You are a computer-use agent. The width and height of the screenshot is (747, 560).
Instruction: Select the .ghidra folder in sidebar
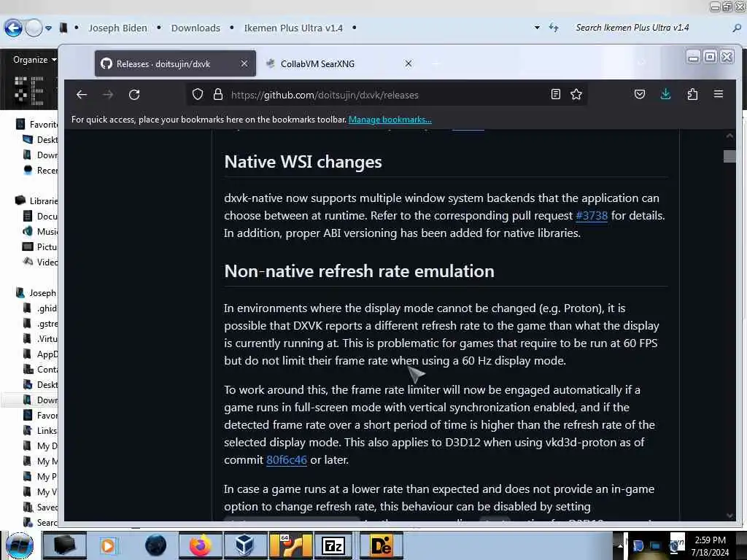coord(41,308)
